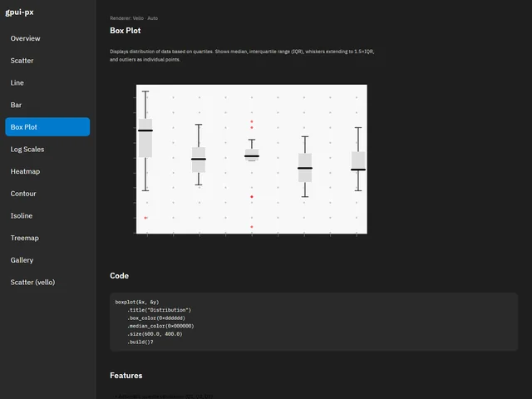Viewport: 532px width, 399px height.
Task: Open the Contour sidebar entry
Action: pyautogui.click(x=47, y=194)
